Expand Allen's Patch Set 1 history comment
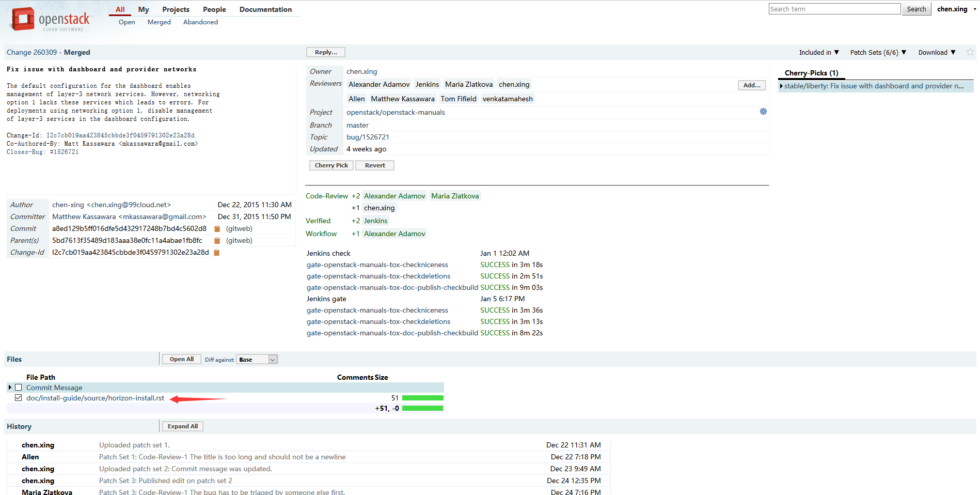Image resolution: width=980 pixels, height=495 pixels. (x=309, y=457)
